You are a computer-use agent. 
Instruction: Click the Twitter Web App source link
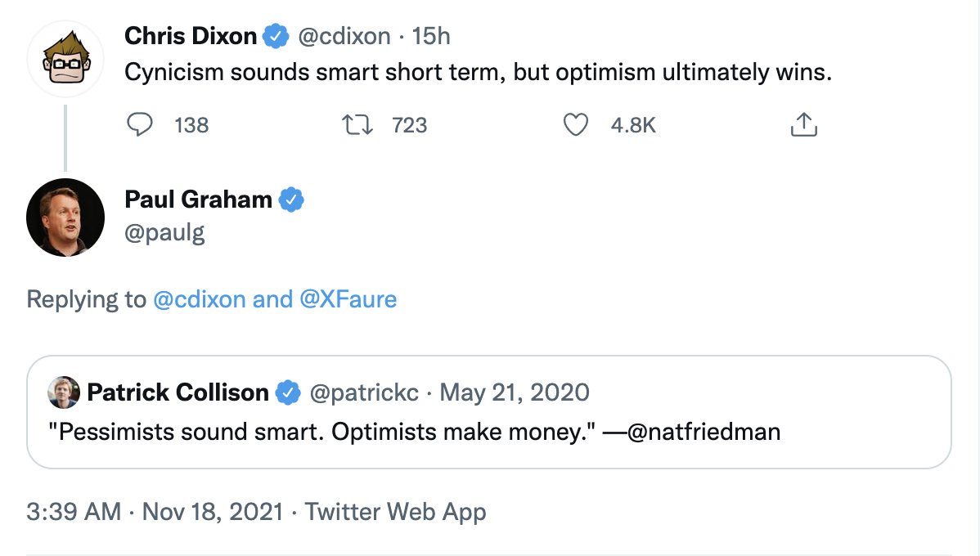click(395, 513)
